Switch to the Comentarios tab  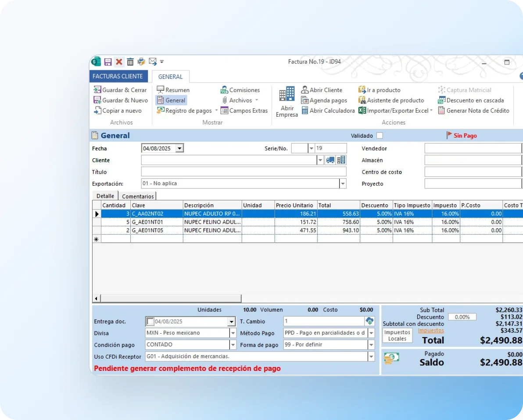point(138,196)
